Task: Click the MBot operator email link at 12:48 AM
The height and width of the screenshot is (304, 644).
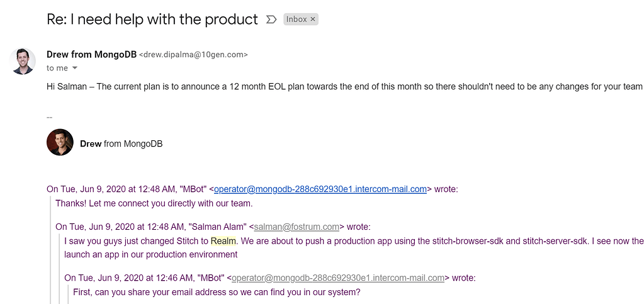Action: [x=320, y=189]
